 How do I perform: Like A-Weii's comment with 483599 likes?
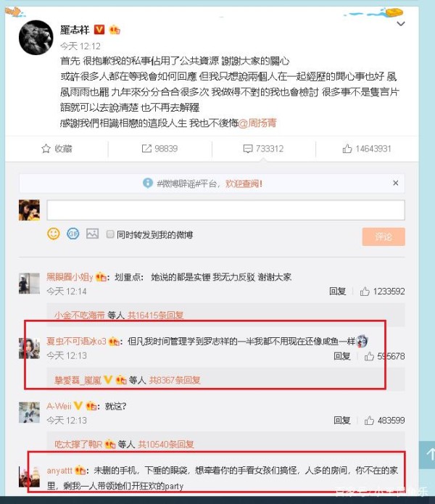369,421
